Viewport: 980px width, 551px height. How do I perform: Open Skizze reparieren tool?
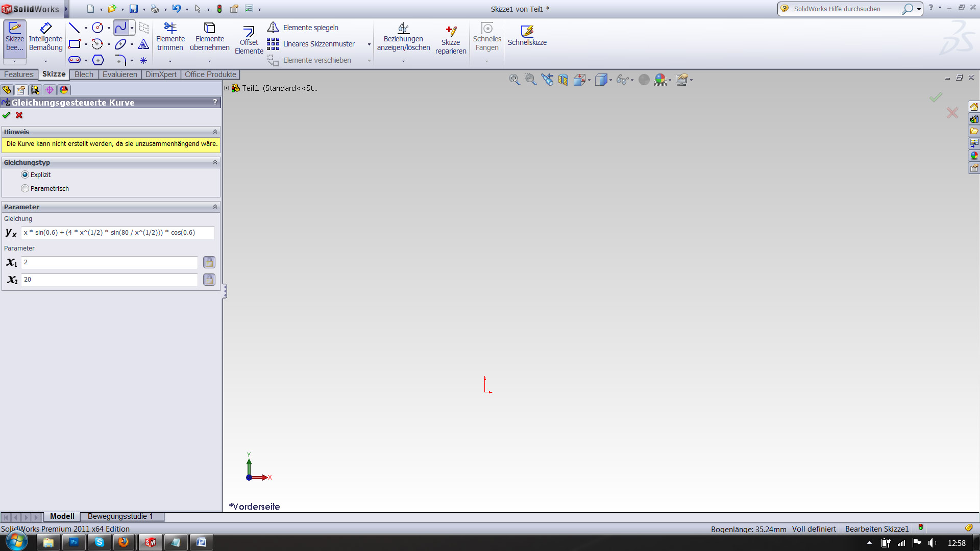[x=451, y=39]
